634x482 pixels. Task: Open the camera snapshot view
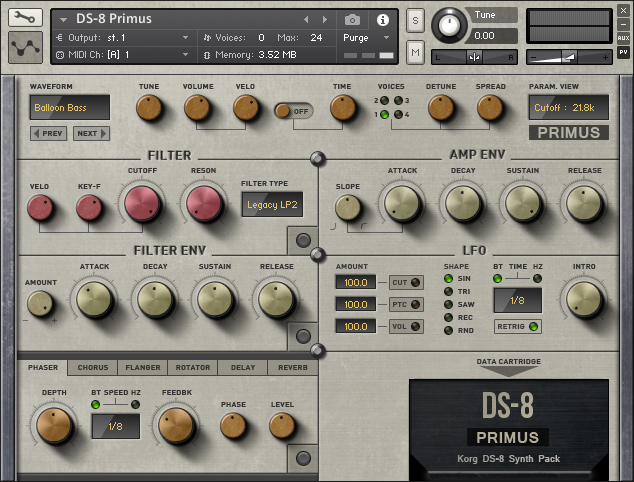click(352, 20)
